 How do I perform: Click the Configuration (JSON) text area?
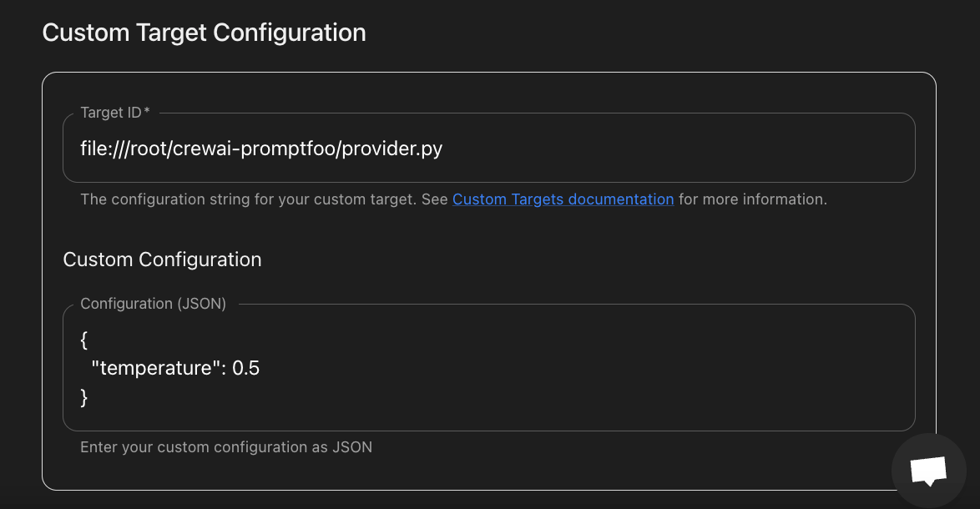[488, 367]
